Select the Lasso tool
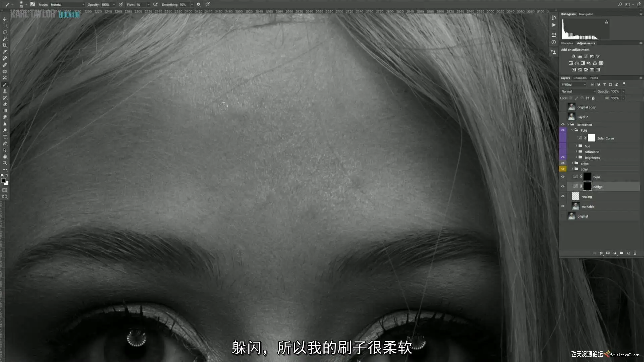644x362 pixels. click(5, 33)
